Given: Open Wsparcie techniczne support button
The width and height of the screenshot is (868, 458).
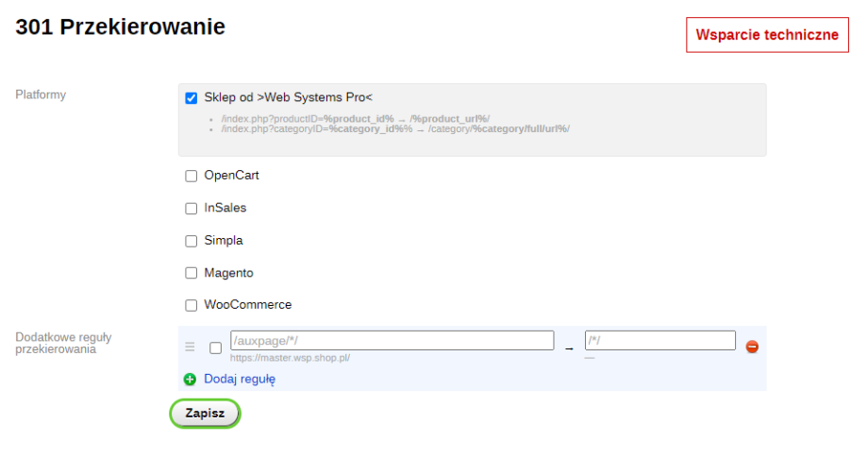Looking at the screenshot, I should tap(766, 35).
